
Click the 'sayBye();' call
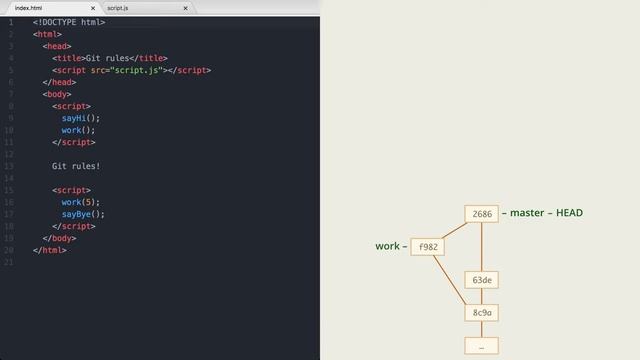coord(83,214)
